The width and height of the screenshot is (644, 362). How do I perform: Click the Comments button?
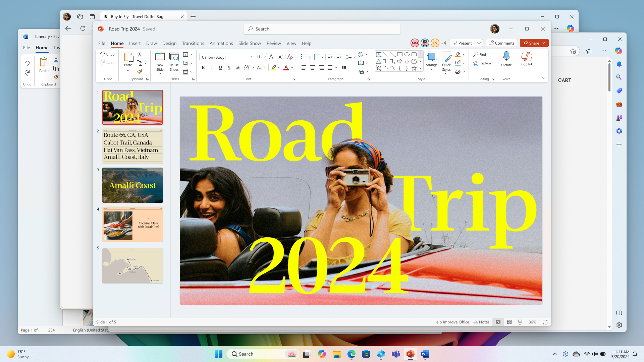(501, 43)
